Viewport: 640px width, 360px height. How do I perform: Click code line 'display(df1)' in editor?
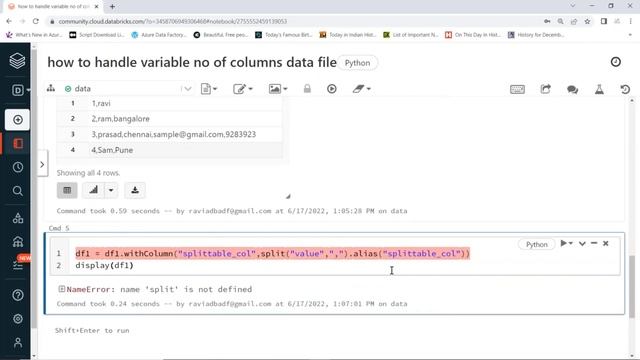click(x=104, y=265)
